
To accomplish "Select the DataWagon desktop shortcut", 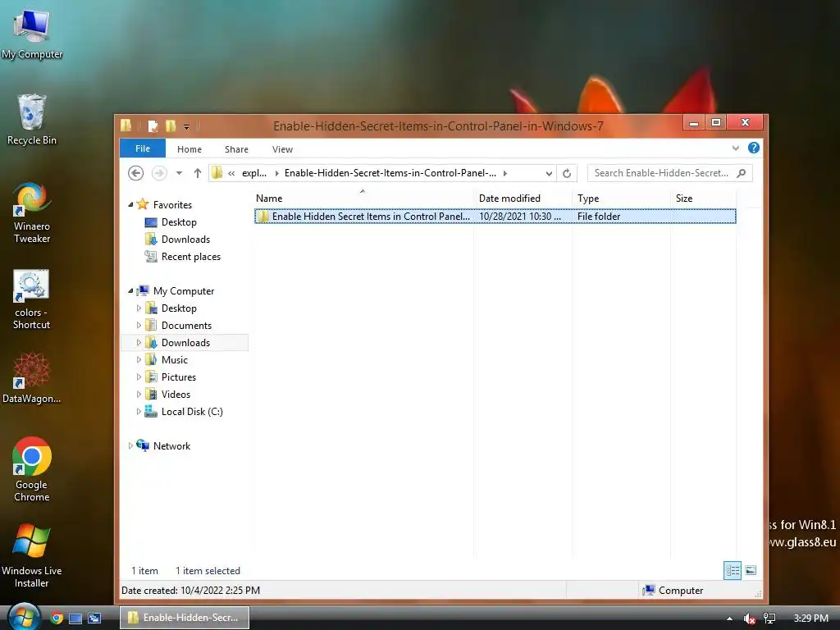I will (32, 377).
